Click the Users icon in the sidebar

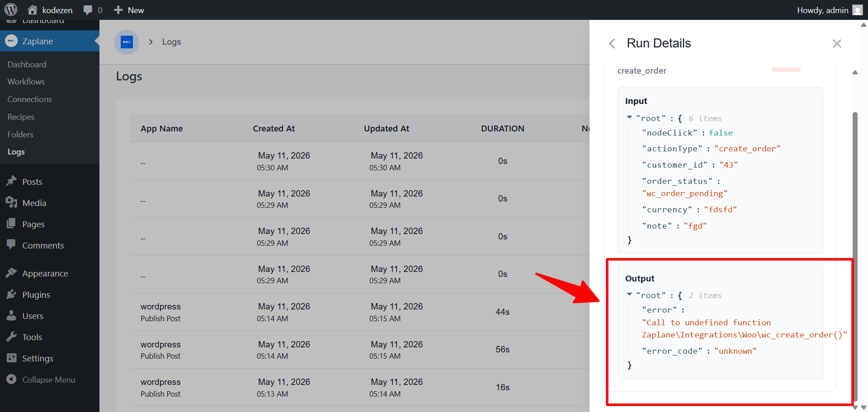click(x=11, y=315)
